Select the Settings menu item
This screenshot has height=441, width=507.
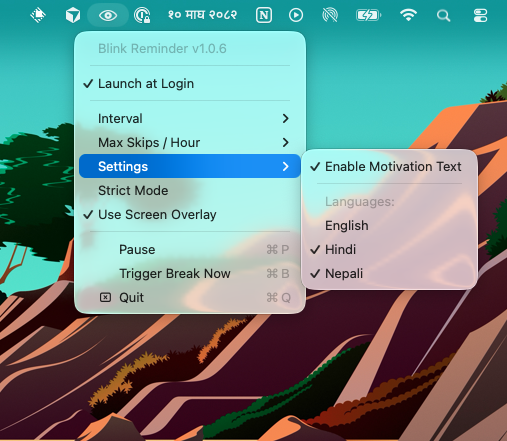point(190,166)
